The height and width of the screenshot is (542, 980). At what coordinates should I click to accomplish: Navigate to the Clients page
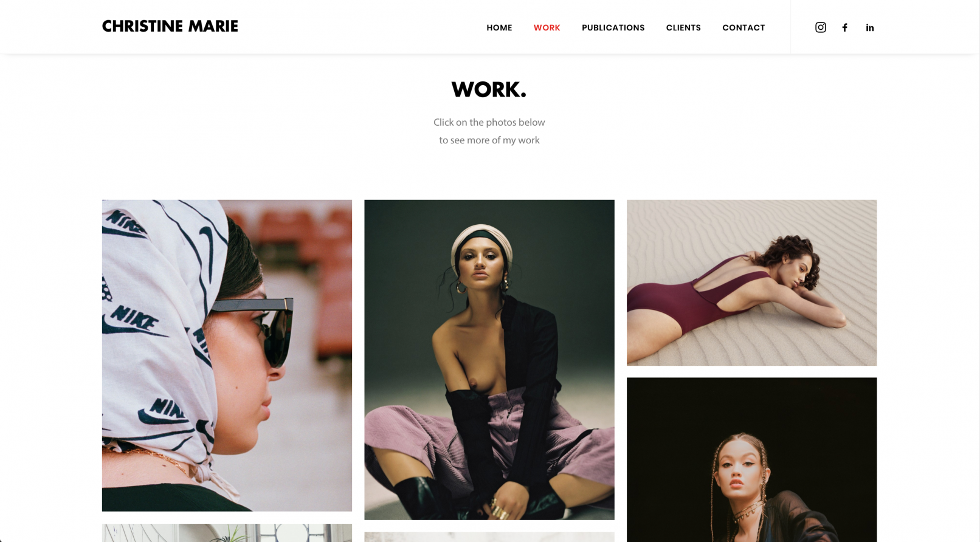click(683, 27)
